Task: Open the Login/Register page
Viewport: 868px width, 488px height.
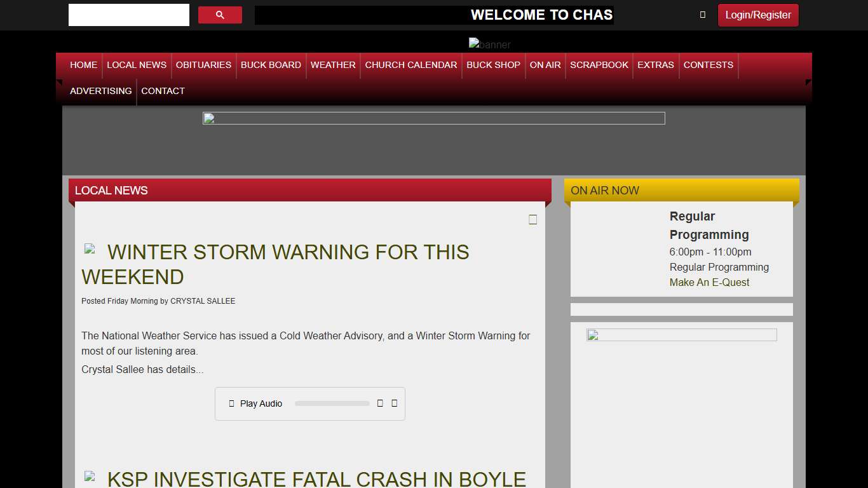Action: click(x=758, y=15)
